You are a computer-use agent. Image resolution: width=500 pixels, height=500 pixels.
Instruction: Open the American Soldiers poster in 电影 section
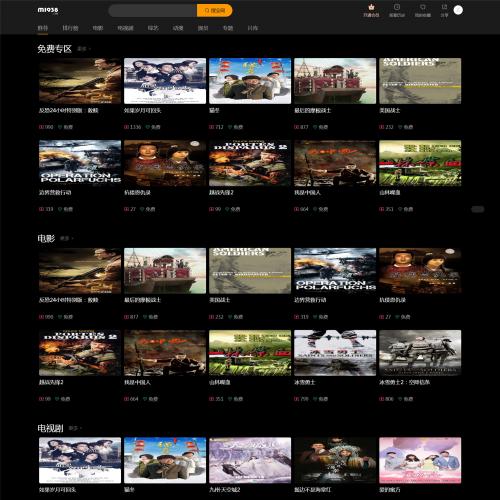tap(250, 271)
